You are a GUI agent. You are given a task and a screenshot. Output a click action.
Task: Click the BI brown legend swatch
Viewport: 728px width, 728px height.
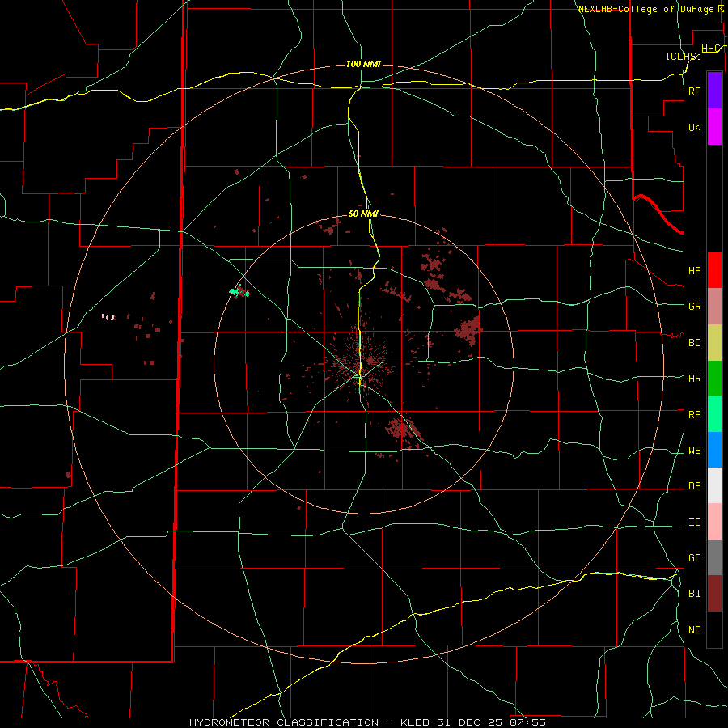tap(714, 594)
